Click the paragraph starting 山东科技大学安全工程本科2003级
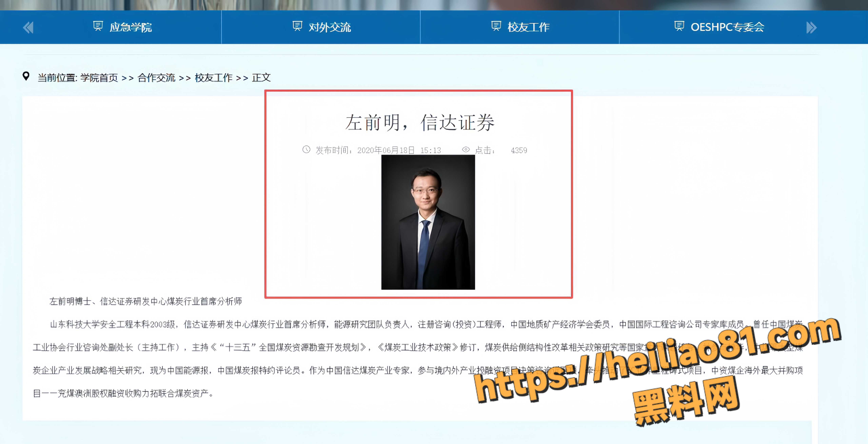Screen dimensions: 868x444 pos(426,324)
